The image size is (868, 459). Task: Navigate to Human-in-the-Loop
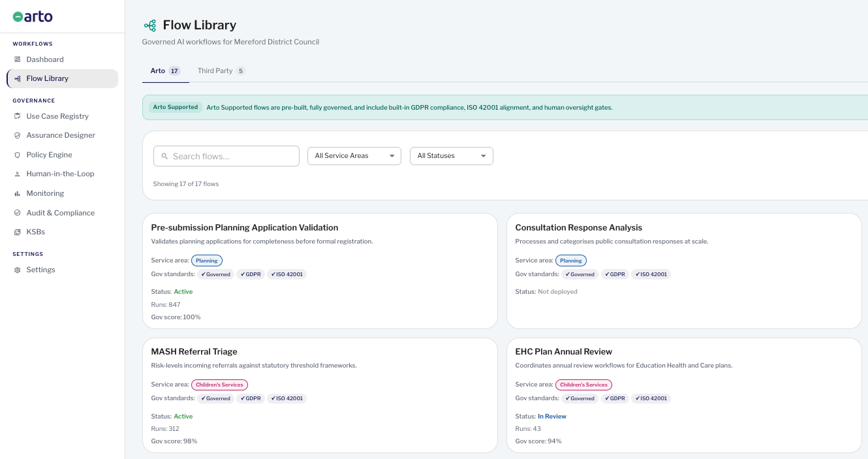pos(63,174)
